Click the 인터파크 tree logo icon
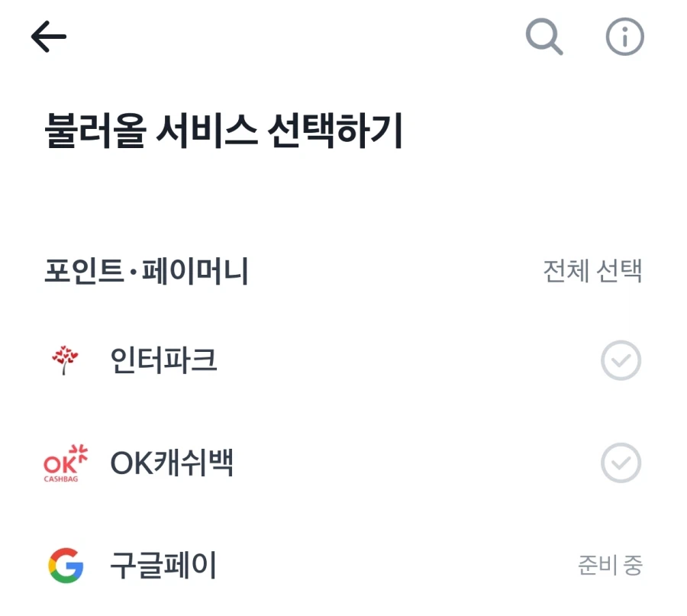This screenshot has width=687, height=616. pos(65,360)
